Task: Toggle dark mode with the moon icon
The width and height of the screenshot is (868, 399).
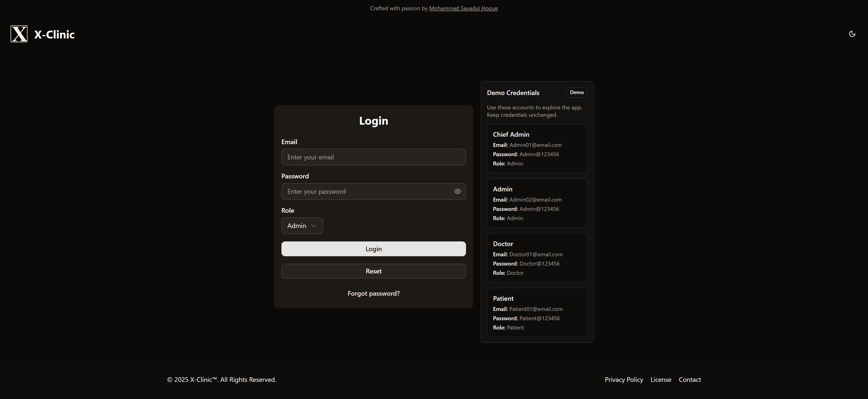Action: (x=852, y=34)
